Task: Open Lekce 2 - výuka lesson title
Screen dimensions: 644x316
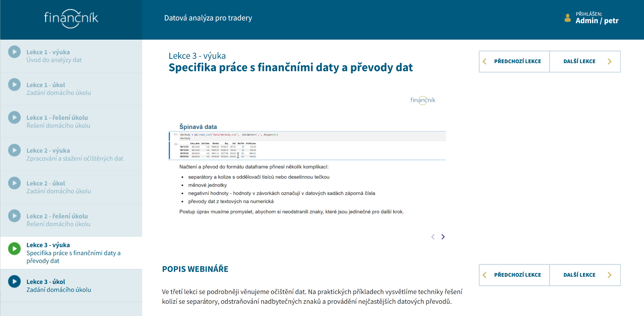Action: tap(48, 150)
